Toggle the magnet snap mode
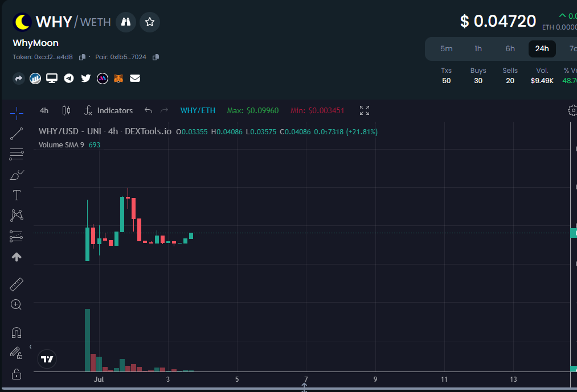577x392 pixels. coord(17,333)
